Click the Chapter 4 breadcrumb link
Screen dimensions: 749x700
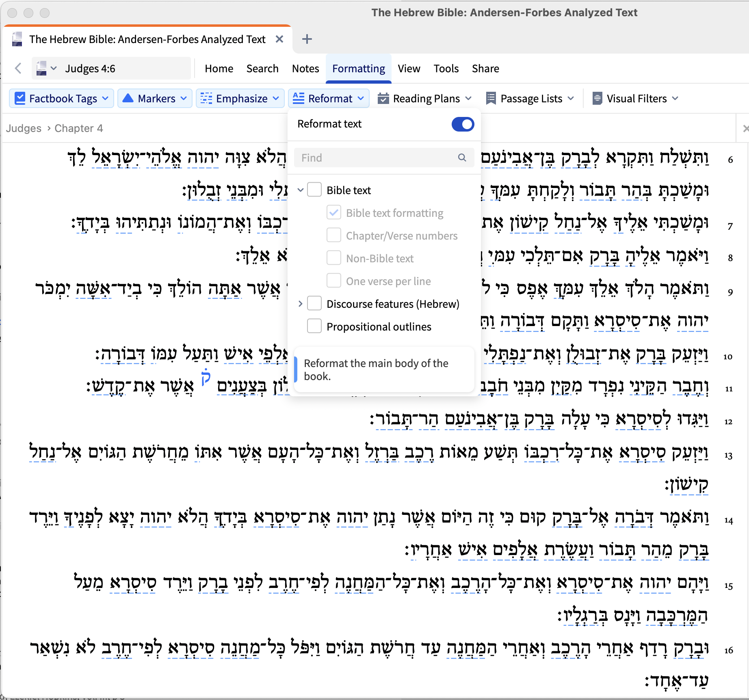click(x=79, y=128)
